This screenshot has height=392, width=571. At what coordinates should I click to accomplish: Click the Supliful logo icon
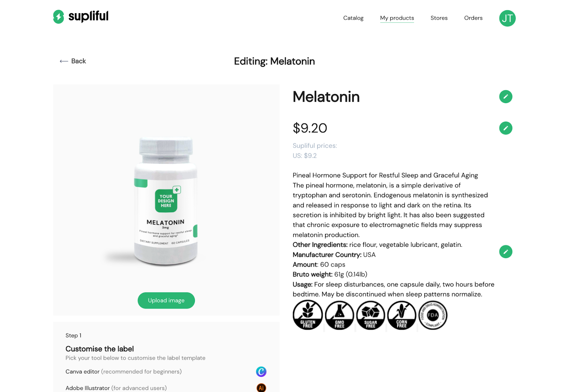click(x=59, y=16)
